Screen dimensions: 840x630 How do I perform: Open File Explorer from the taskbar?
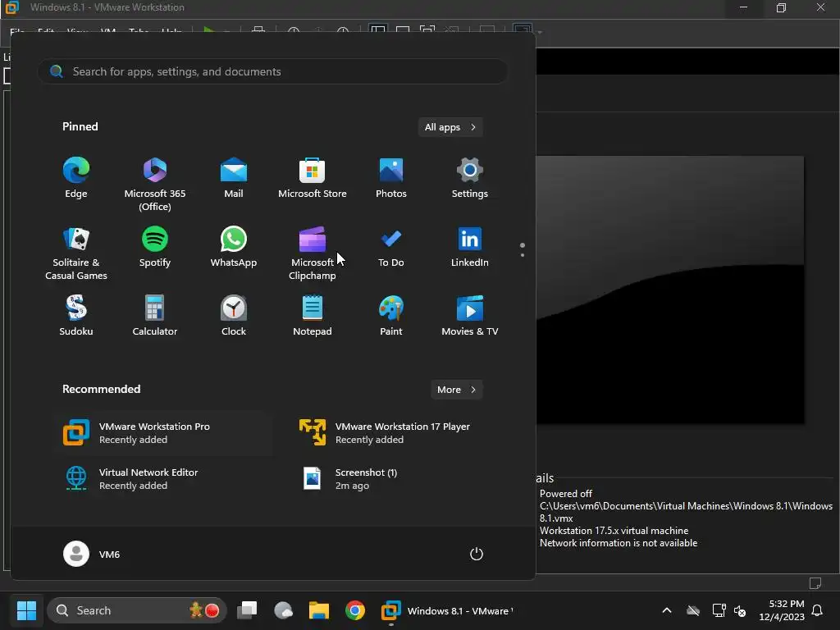(x=319, y=610)
